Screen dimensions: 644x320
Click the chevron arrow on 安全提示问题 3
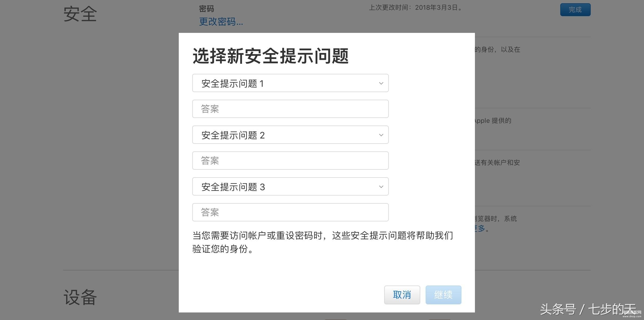[x=381, y=187]
